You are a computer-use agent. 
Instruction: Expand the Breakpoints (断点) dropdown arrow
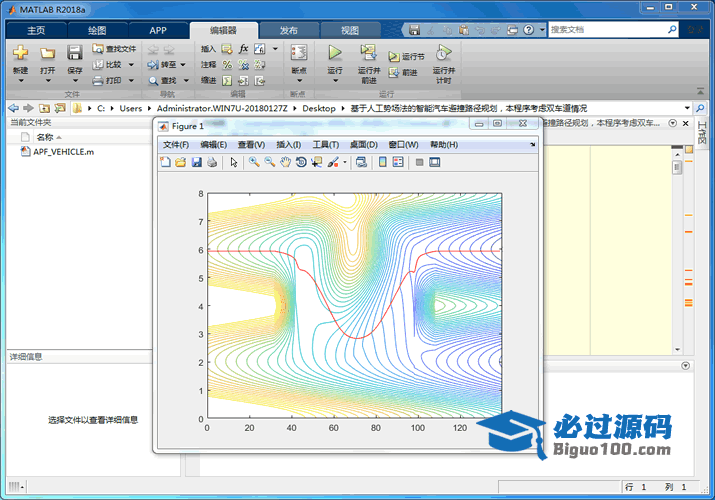300,81
